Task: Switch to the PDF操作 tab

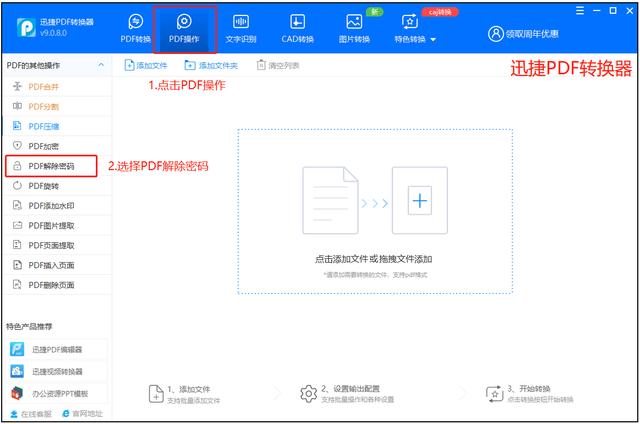Action: click(x=184, y=29)
